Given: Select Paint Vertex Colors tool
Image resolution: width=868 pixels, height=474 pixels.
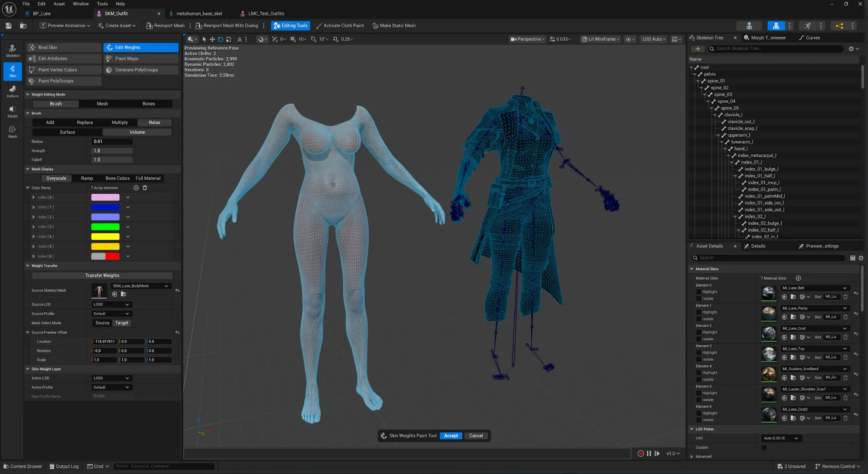Looking at the screenshot, I should [x=64, y=70].
